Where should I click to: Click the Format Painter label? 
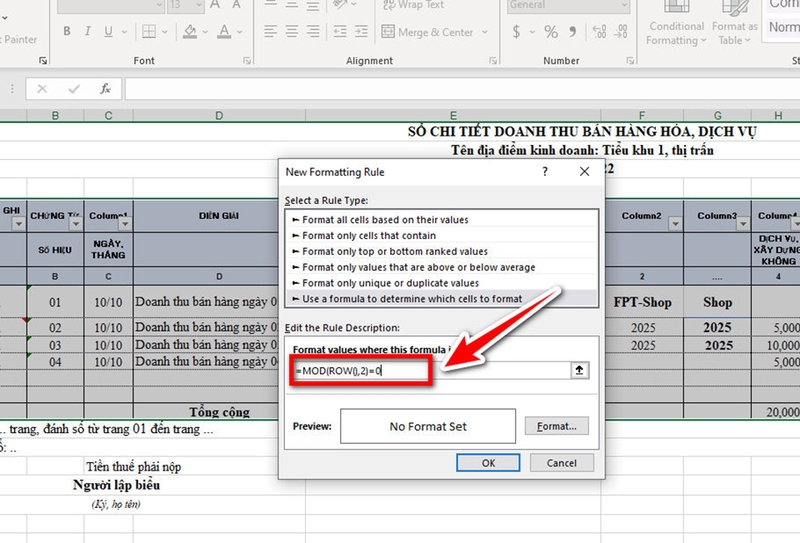(x=18, y=39)
